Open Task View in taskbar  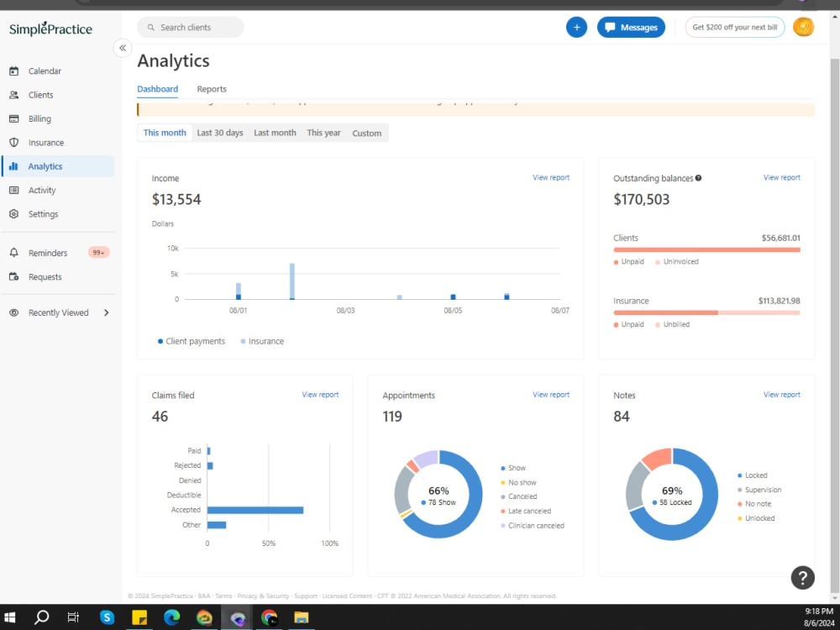(73, 617)
